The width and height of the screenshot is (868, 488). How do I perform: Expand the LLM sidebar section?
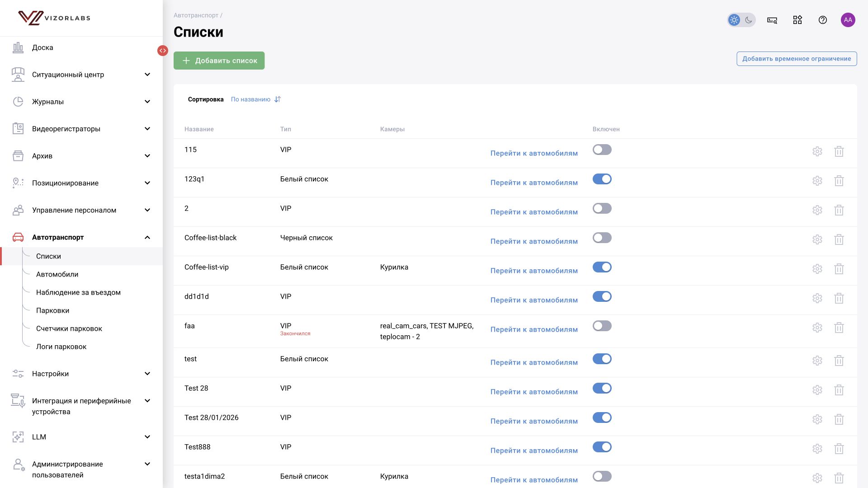81,437
